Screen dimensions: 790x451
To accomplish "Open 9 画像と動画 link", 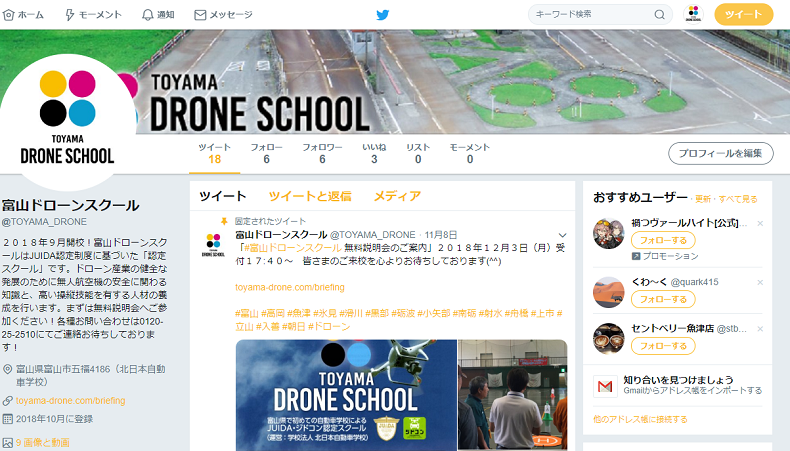I will (x=42, y=442).
